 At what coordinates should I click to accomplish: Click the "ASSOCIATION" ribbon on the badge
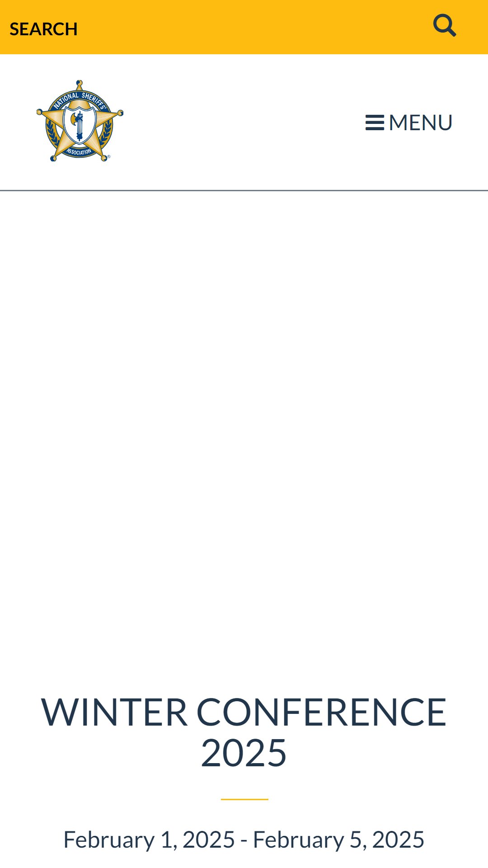pyautogui.click(x=80, y=152)
